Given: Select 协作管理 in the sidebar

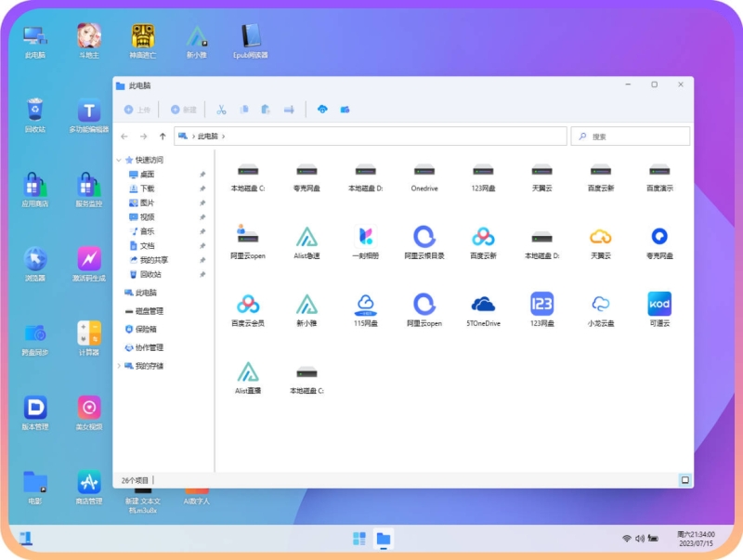Looking at the screenshot, I should (144, 347).
